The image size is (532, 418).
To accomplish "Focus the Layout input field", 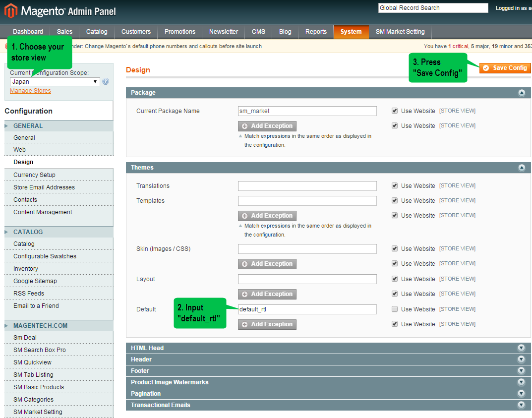I will (307, 279).
